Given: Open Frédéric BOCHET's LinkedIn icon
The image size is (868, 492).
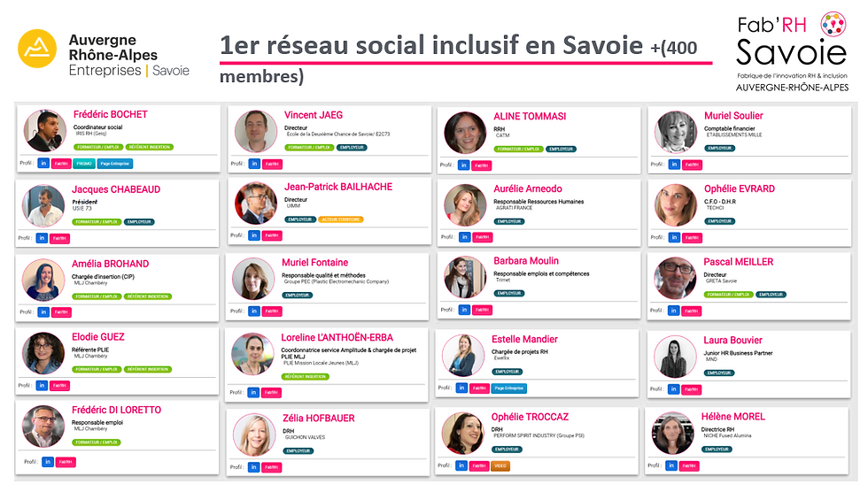Looking at the screenshot, I should coord(43,164).
